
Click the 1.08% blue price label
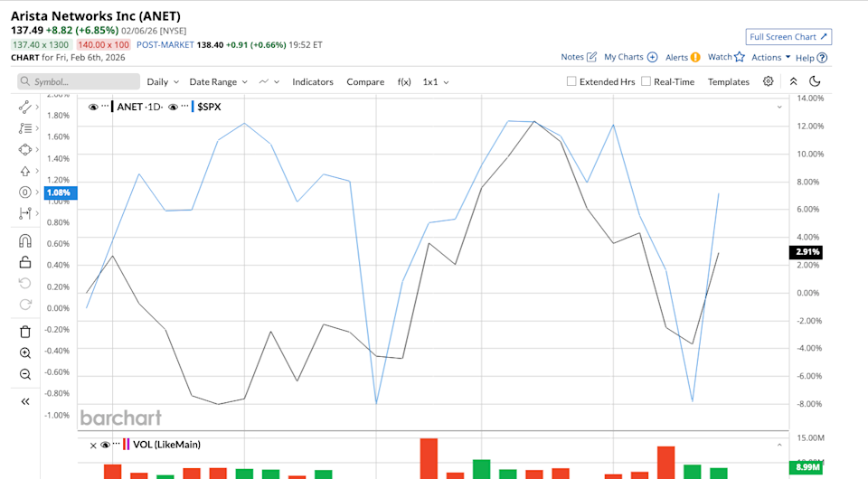60,193
